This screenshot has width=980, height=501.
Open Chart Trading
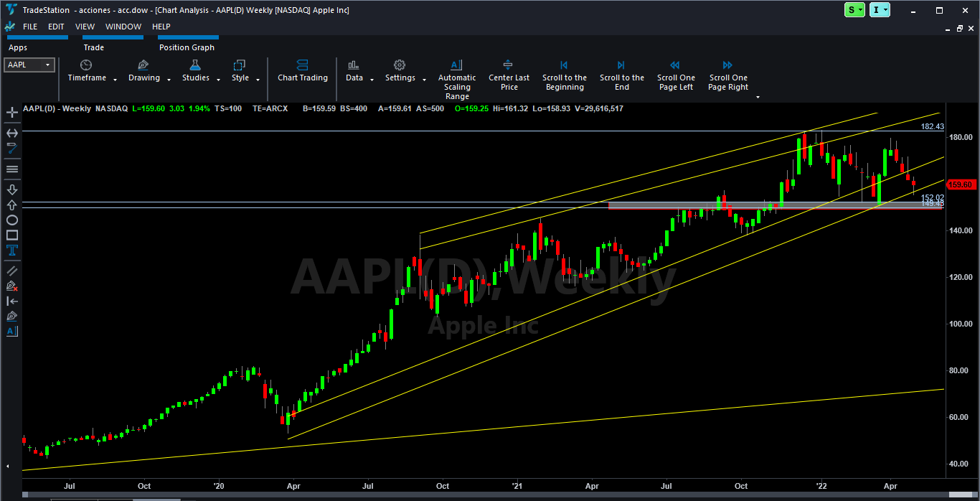coord(303,70)
